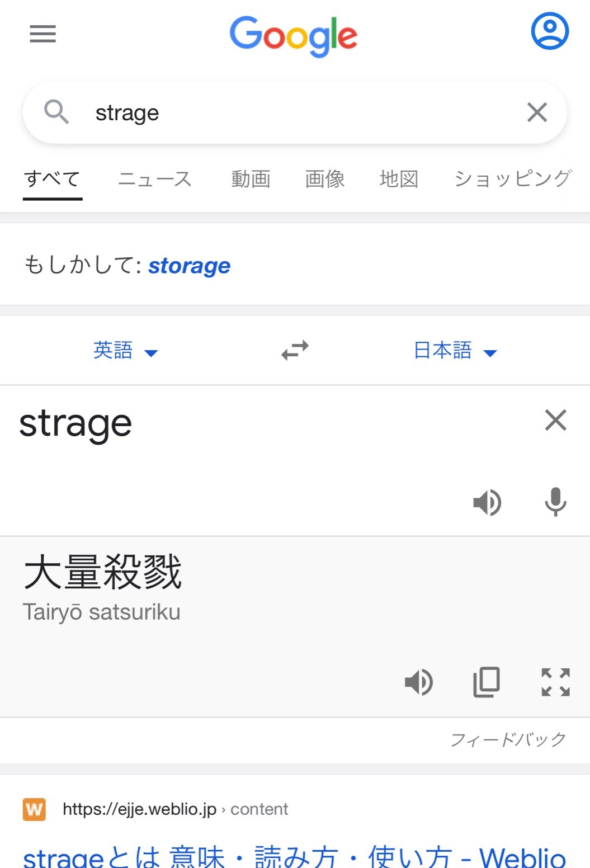The image size is (590, 868).
Task: Open the source language 英語 dropdown
Action: click(x=126, y=351)
